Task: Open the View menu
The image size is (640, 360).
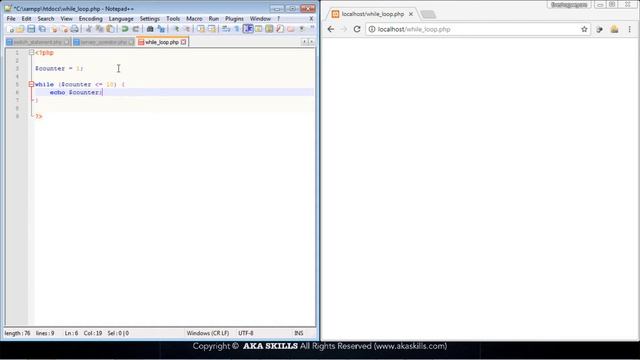Action: (x=67, y=19)
